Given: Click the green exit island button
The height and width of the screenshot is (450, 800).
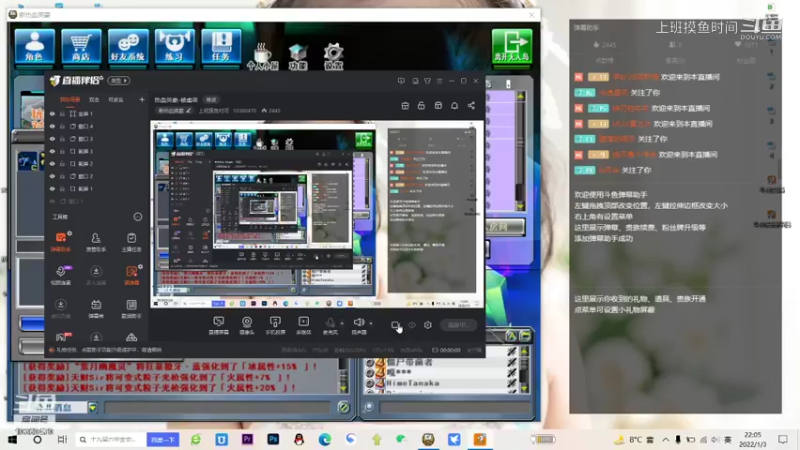Looking at the screenshot, I should [512, 46].
